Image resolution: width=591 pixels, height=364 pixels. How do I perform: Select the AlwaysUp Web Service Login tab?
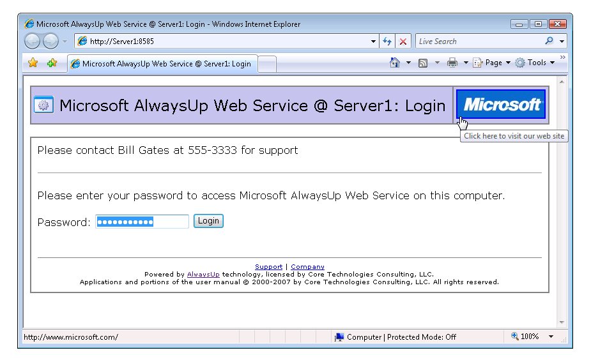point(162,64)
